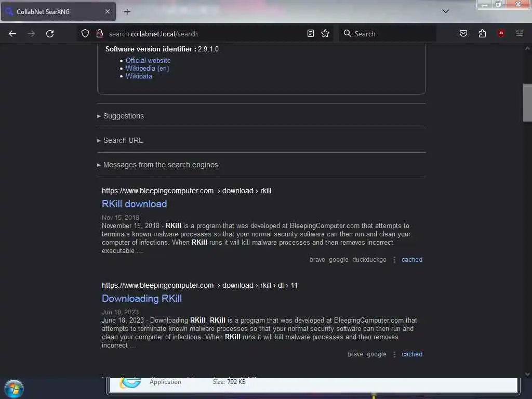This screenshot has width=532, height=399.
Task: Click bleepingcomputer URL above RKill download
Action: [x=187, y=191]
